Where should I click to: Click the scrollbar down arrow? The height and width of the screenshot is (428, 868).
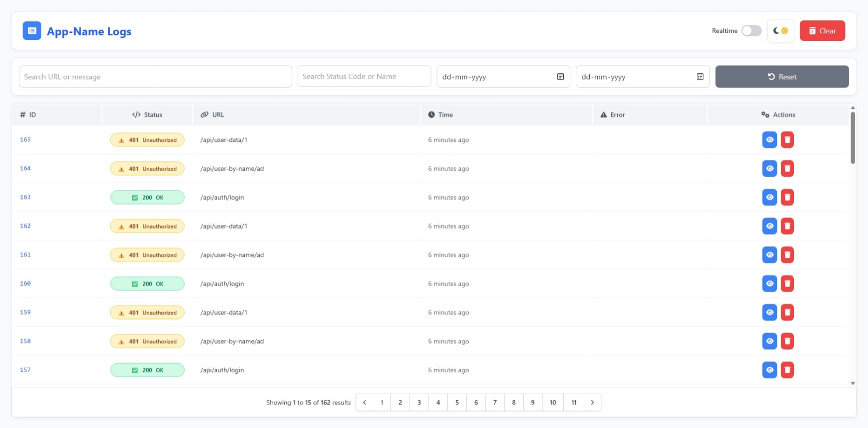tap(853, 383)
